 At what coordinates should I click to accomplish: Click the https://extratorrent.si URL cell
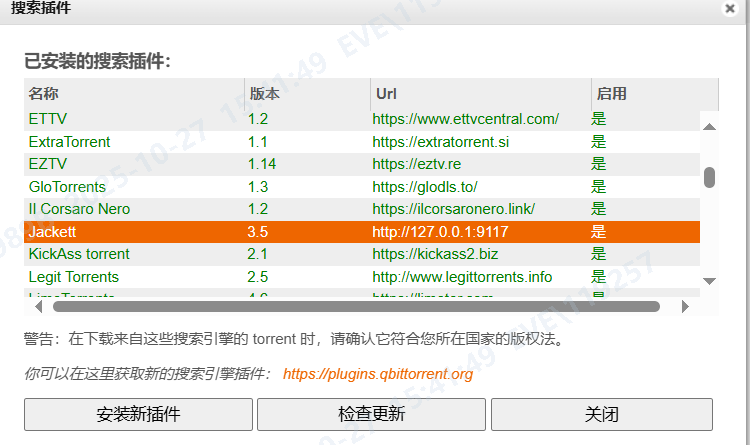pyautogui.click(x=441, y=142)
